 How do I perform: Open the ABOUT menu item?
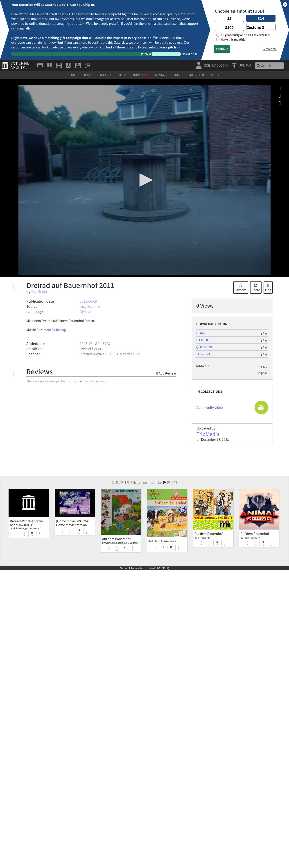(72, 75)
